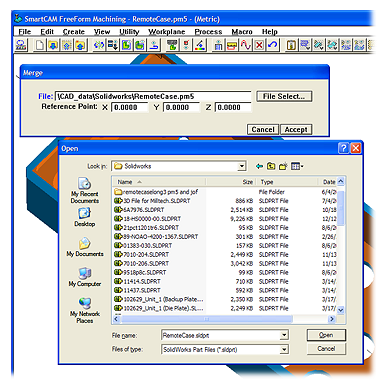This screenshot has width=392, height=386.
Task: Click the New file icon in toolbar
Action: click(40, 45)
